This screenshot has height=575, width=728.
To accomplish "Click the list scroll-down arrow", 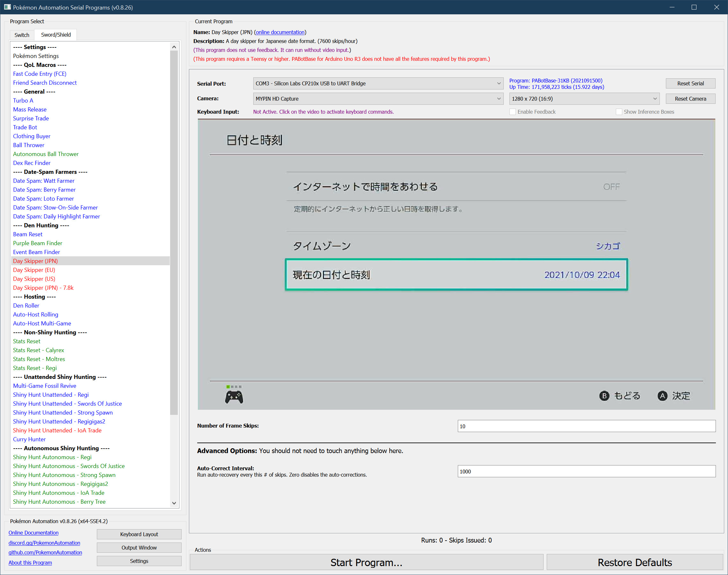I will point(174,503).
